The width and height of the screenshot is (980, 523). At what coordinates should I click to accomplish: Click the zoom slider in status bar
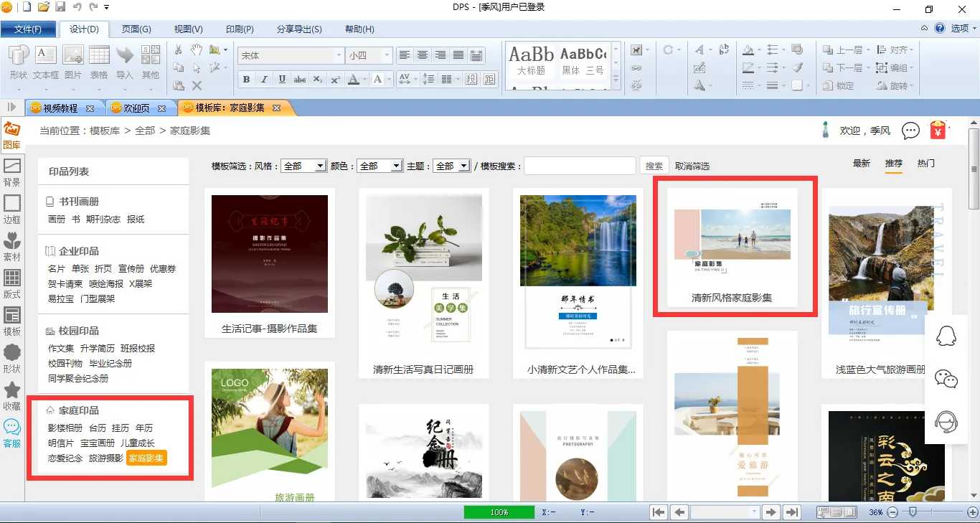(913, 512)
